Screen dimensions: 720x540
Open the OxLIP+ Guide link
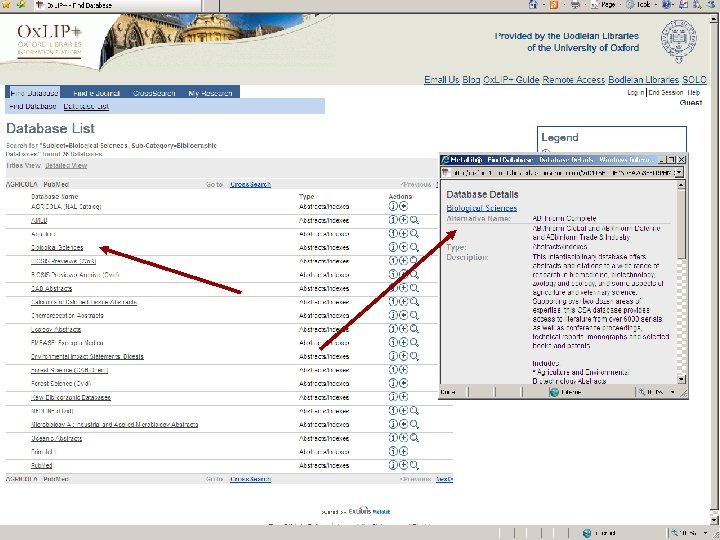coord(511,79)
